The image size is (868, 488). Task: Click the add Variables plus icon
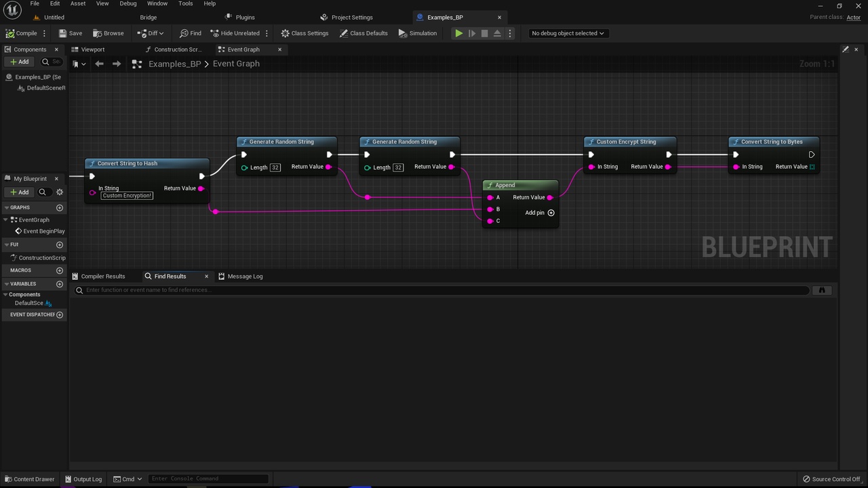(x=60, y=284)
